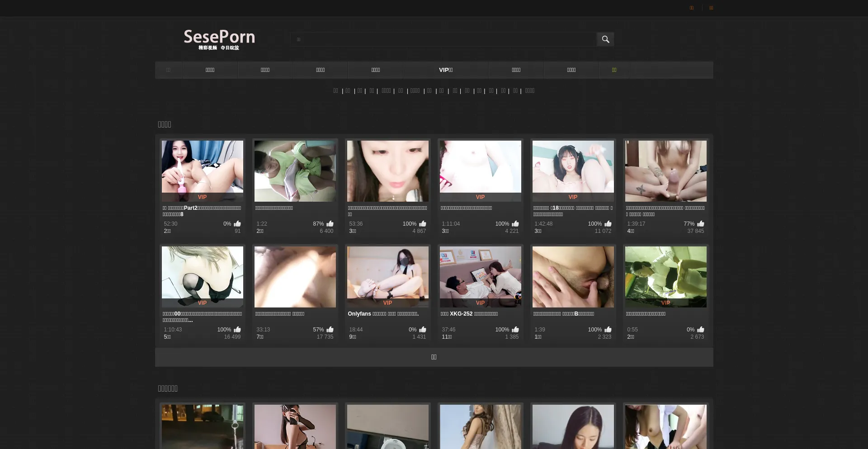Screen dimensions: 868x449
Task: Open the video title containing XKG-252
Action: click(x=469, y=314)
